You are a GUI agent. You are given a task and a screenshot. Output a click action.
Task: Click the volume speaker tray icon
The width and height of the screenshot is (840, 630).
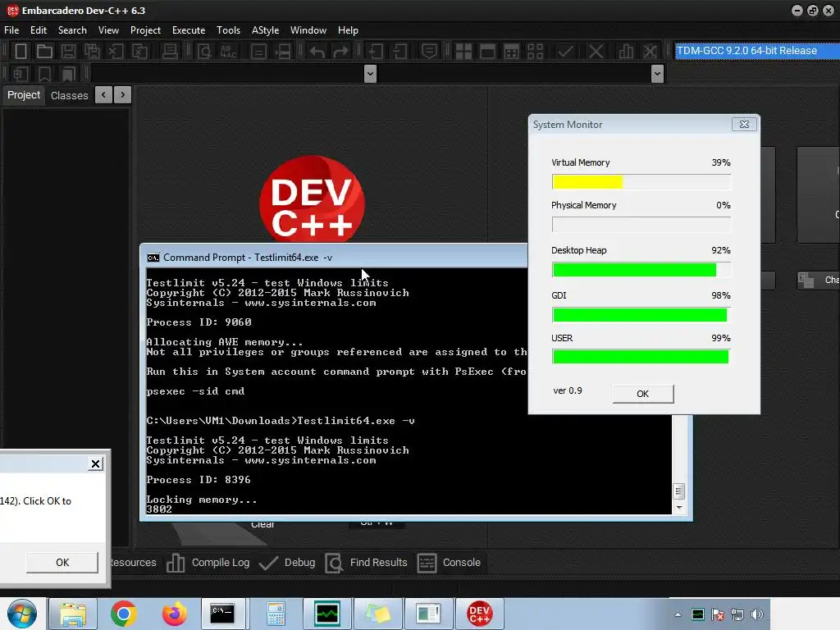point(757,614)
